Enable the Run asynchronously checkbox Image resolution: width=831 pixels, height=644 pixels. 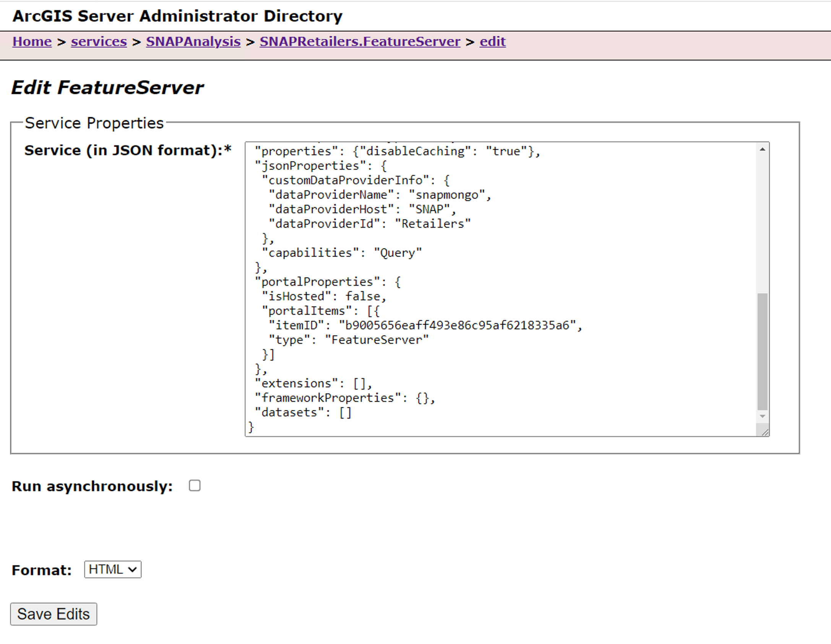(x=195, y=485)
